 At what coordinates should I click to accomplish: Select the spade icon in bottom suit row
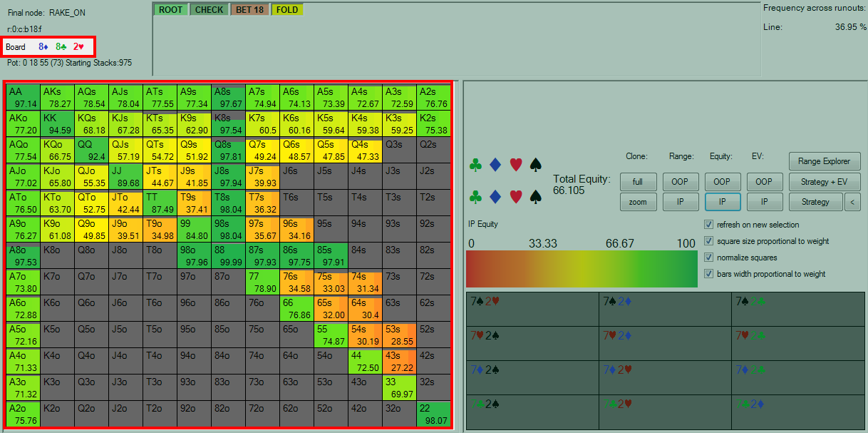click(537, 196)
